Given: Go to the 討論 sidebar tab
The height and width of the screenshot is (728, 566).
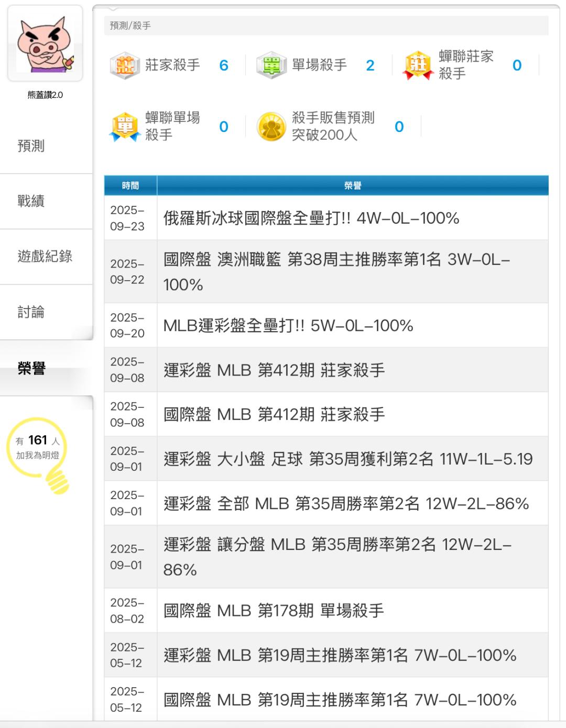Looking at the screenshot, I should pyautogui.click(x=46, y=312).
